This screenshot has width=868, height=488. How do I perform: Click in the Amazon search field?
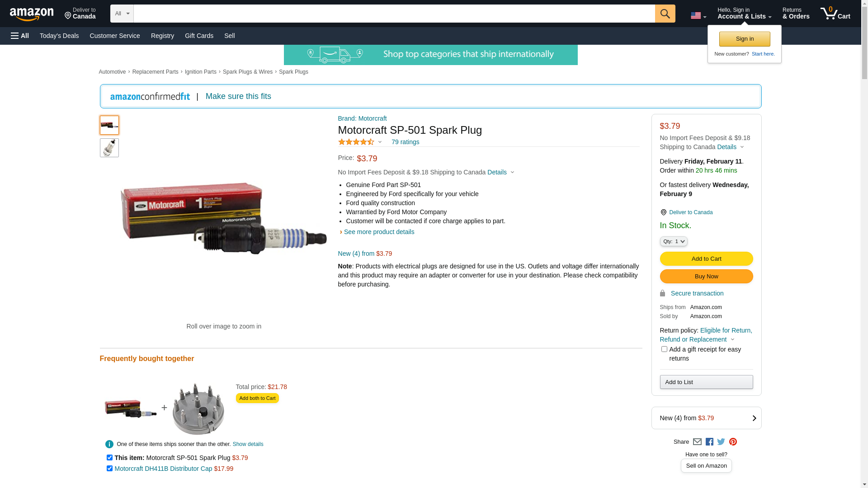click(393, 14)
